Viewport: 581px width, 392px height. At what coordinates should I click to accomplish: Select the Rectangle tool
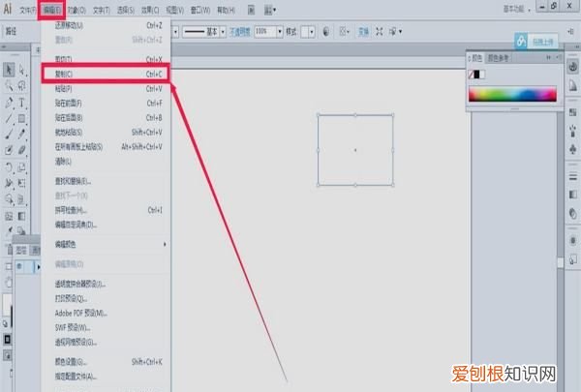point(22,118)
